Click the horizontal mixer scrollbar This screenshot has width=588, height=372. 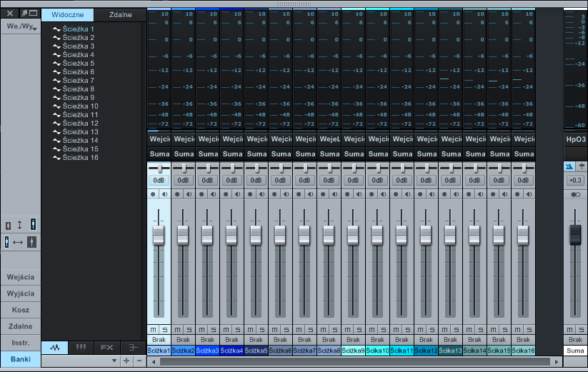(x=355, y=362)
